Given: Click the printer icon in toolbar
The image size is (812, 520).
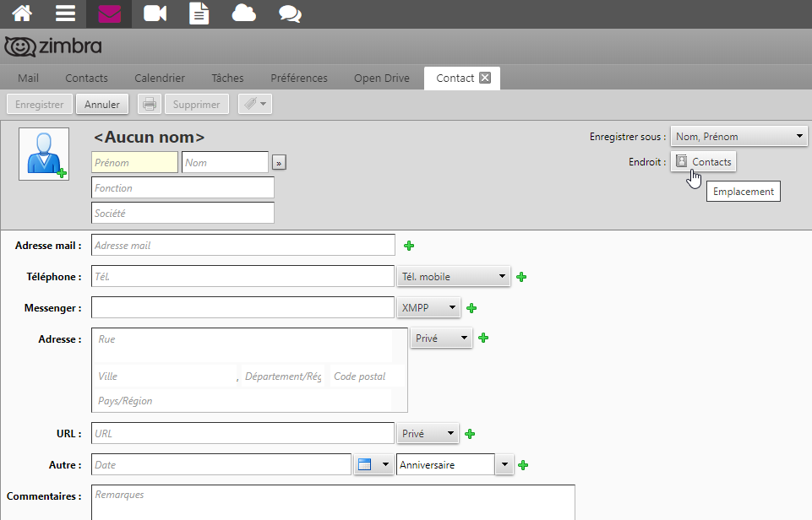Looking at the screenshot, I should click(x=149, y=105).
